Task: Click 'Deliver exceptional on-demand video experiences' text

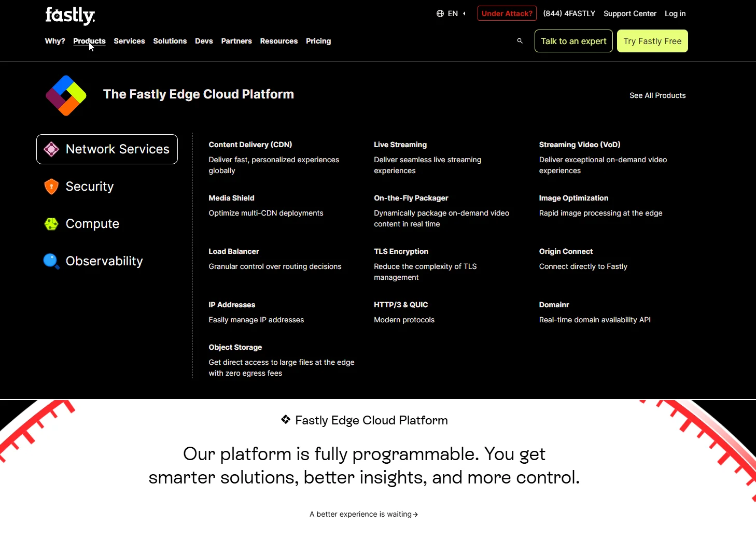Action: [603, 165]
